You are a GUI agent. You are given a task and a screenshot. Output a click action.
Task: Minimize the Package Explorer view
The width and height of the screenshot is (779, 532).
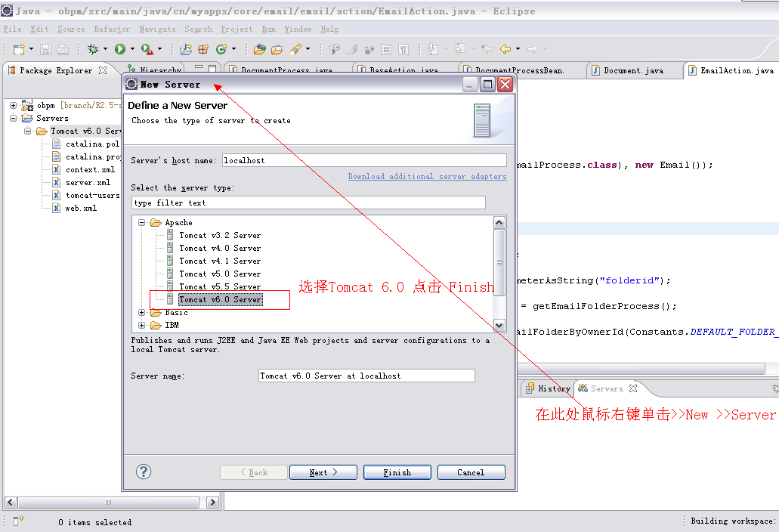tap(199, 67)
